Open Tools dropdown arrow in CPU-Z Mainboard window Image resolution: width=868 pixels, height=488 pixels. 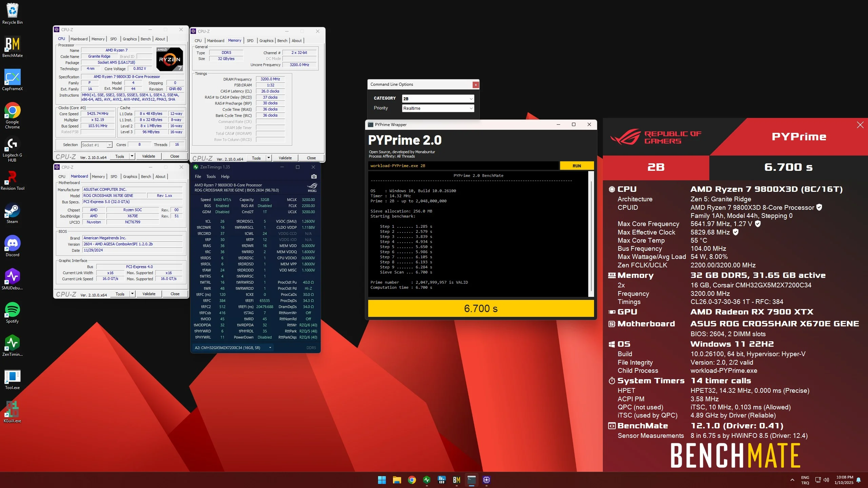coord(132,294)
